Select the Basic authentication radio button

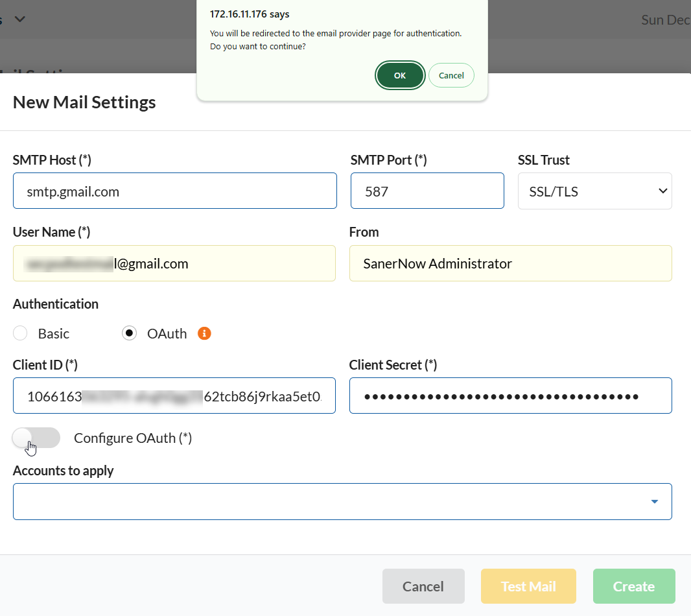21,333
